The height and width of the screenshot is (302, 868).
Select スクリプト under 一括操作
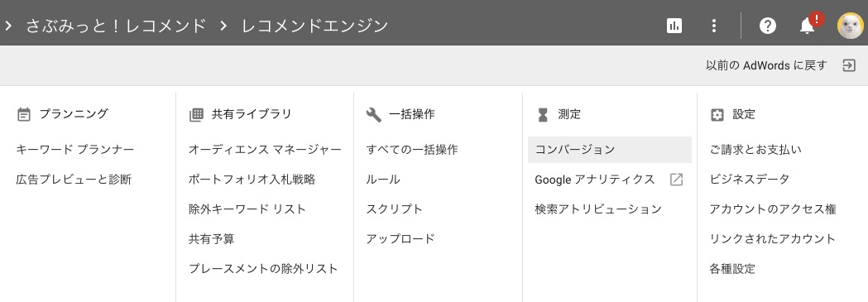click(x=394, y=209)
